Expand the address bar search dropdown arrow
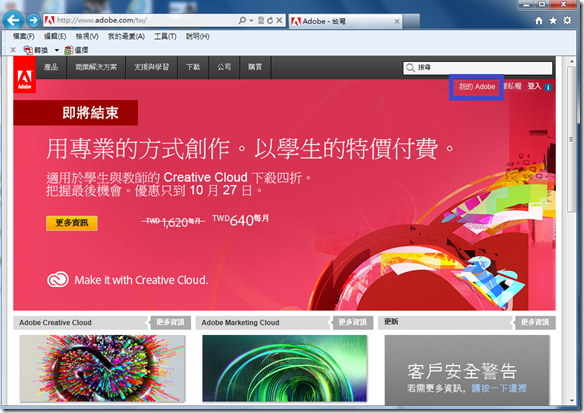Viewport: 584px width, 413px height. pos(251,20)
